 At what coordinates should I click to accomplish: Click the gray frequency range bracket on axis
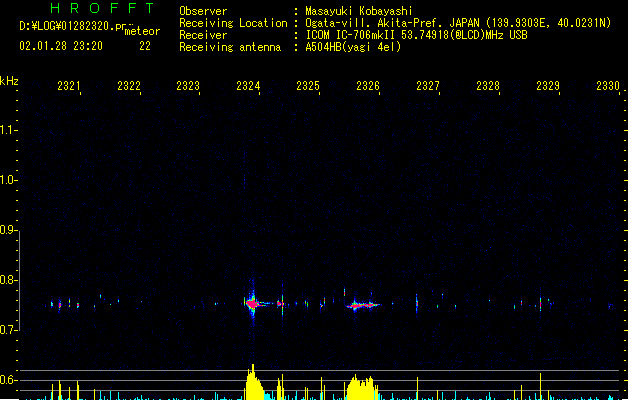[20, 281]
